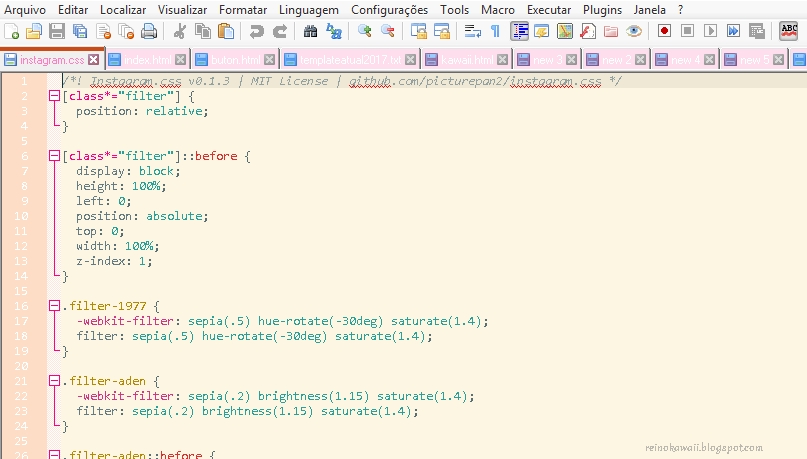Toggle indent guide toolbar icon
The height and width of the screenshot is (459, 807).
520,31
